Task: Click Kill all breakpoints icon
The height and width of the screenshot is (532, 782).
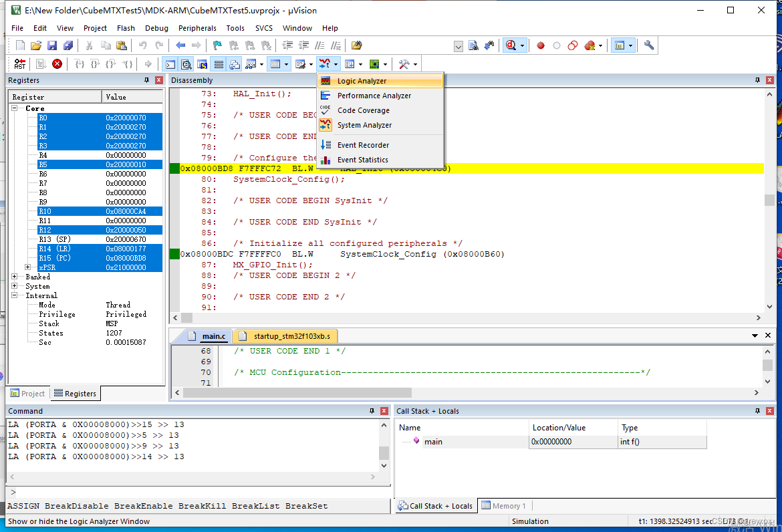Action: (590, 45)
